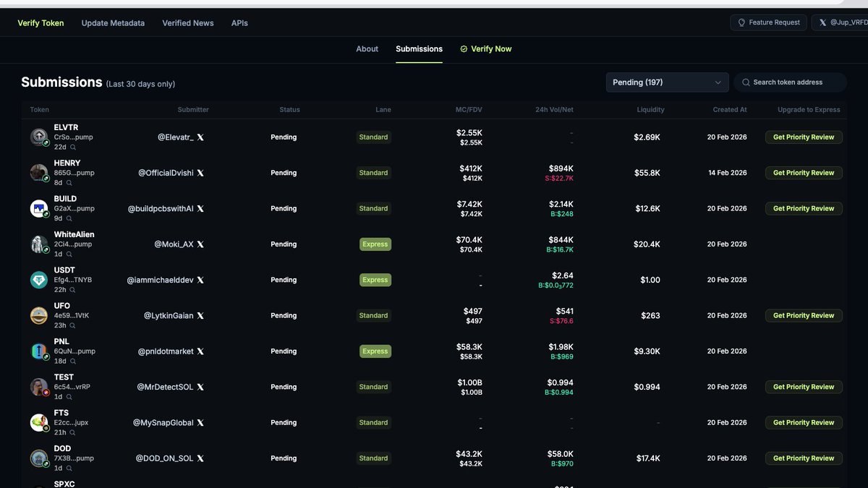The image size is (868, 488).
Task: Click the BUILD token logo
Action: (38, 208)
